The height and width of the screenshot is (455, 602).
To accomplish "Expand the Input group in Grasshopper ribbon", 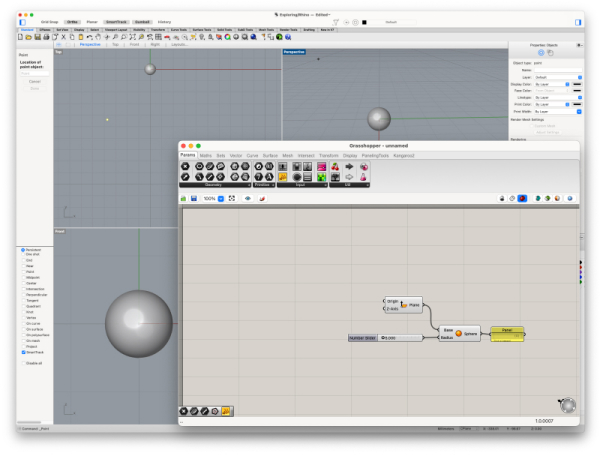I will [x=326, y=185].
